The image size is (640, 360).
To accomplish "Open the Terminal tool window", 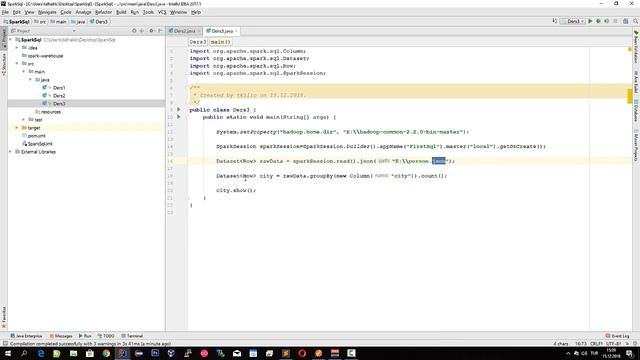I will (132, 336).
